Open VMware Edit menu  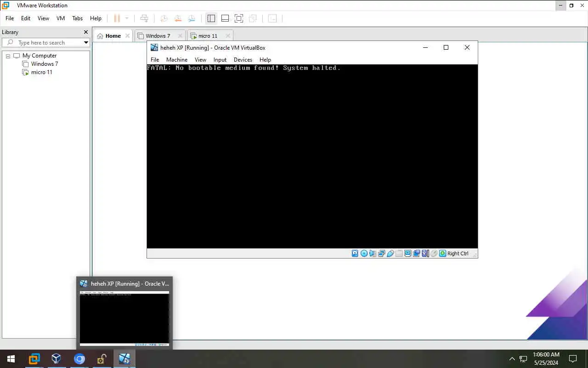26,18
